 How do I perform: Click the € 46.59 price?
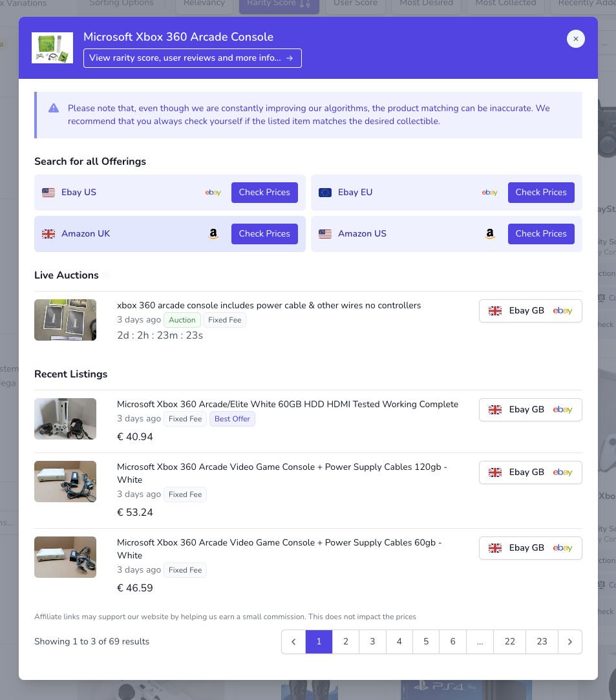point(135,588)
